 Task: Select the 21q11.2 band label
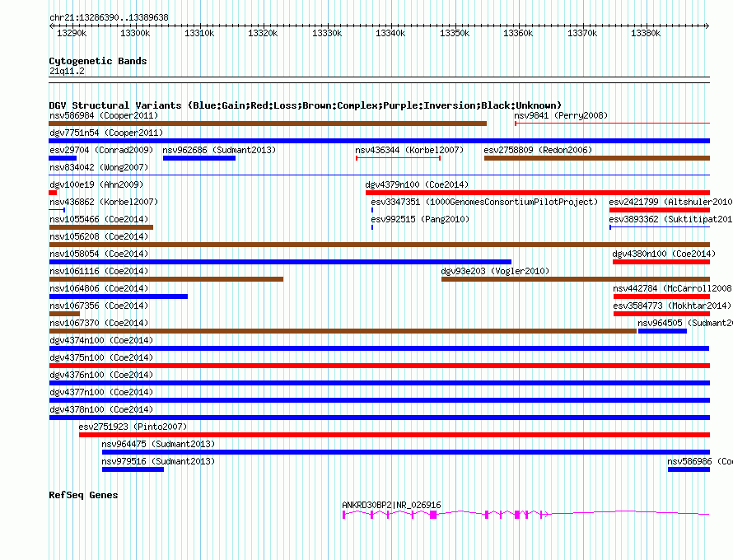click(x=67, y=71)
